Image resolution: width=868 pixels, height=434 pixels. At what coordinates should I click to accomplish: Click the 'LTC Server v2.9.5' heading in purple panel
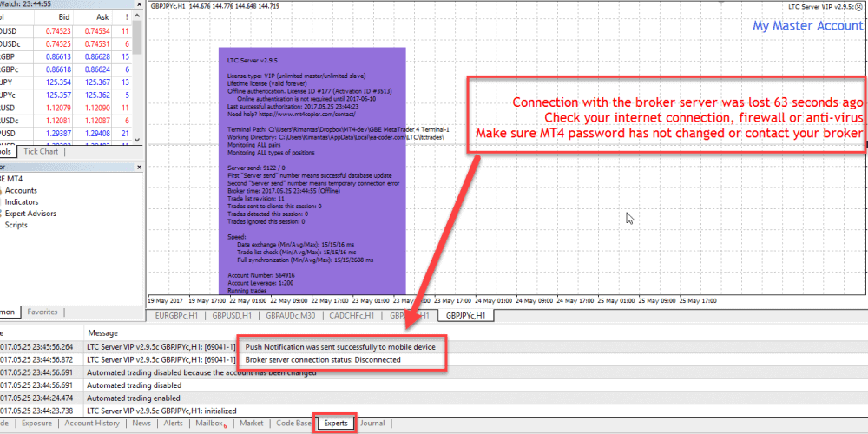point(252,59)
